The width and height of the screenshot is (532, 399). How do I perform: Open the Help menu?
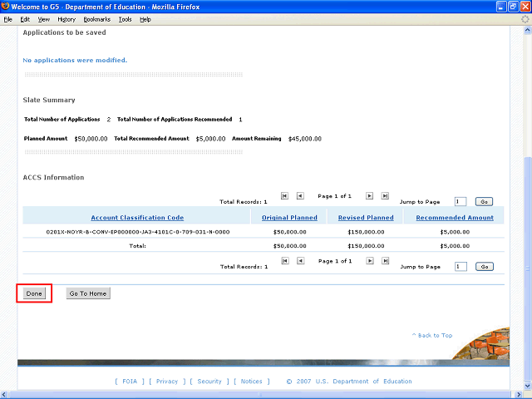click(x=145, y=19)
